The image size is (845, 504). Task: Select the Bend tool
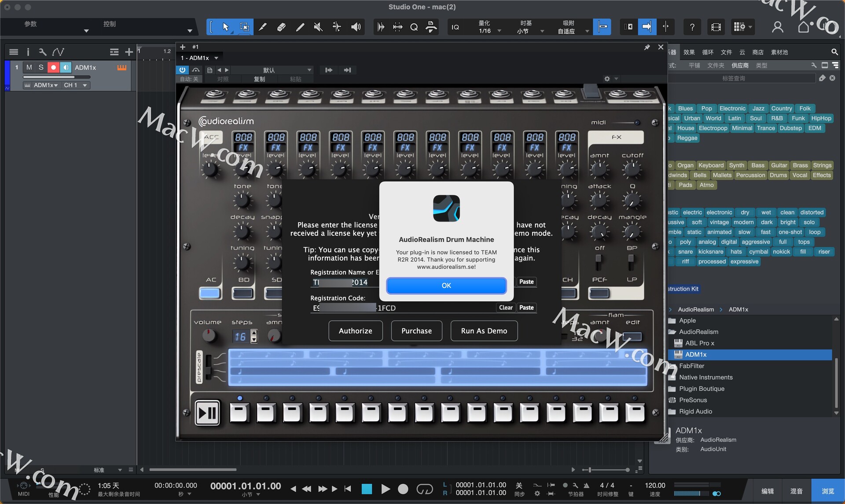tap(337, 27)
